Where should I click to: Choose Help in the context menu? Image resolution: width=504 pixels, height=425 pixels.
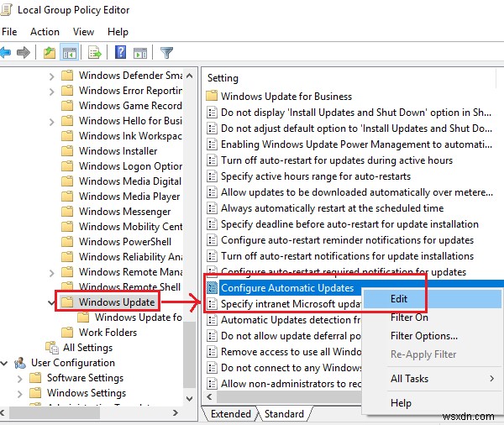432,403
